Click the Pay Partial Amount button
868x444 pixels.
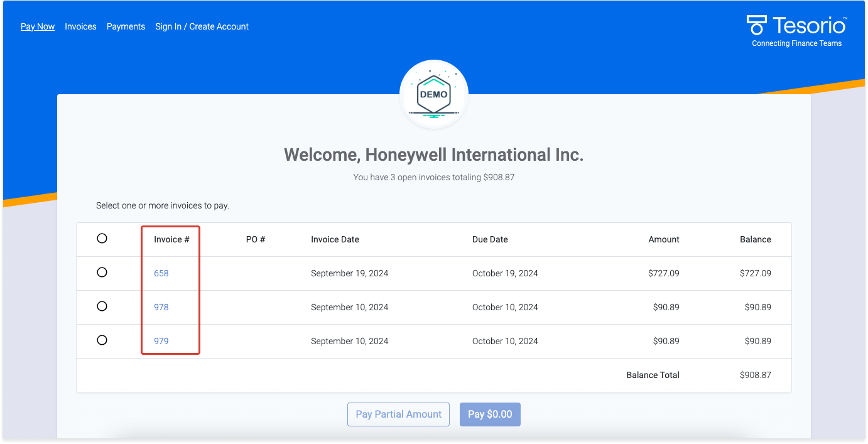[398, 414]
